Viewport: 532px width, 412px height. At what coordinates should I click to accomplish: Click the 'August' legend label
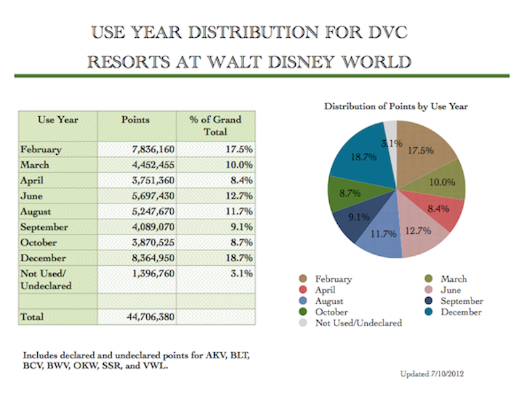point(329,301)
